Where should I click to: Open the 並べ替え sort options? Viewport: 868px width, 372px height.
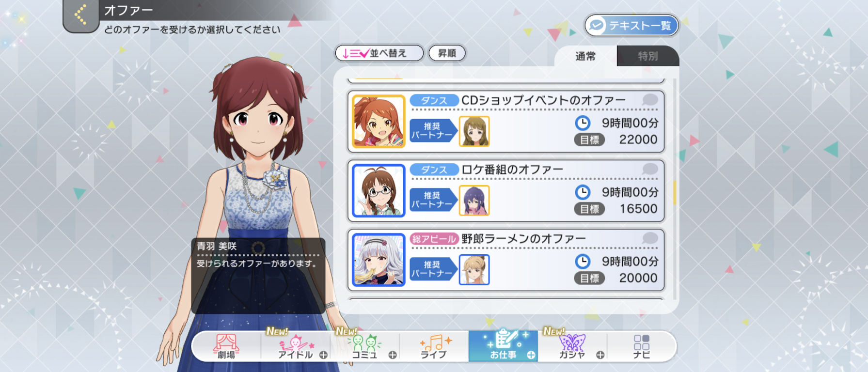point(379,53)
